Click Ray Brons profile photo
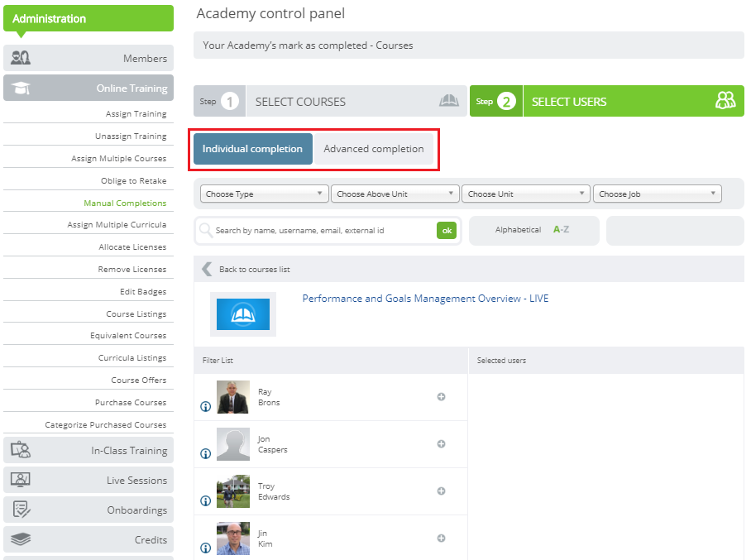Viewport: 751px width, 560px height. tap(233, 397)
